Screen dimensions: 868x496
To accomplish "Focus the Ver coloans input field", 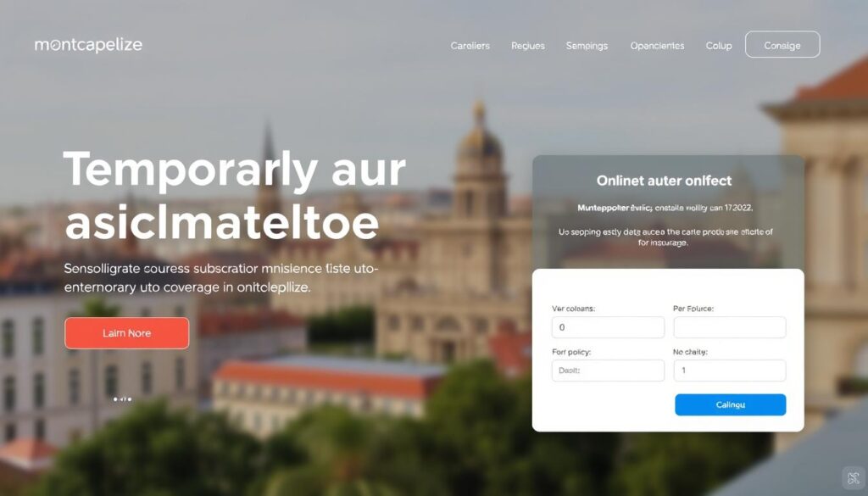I will (608, 327).
